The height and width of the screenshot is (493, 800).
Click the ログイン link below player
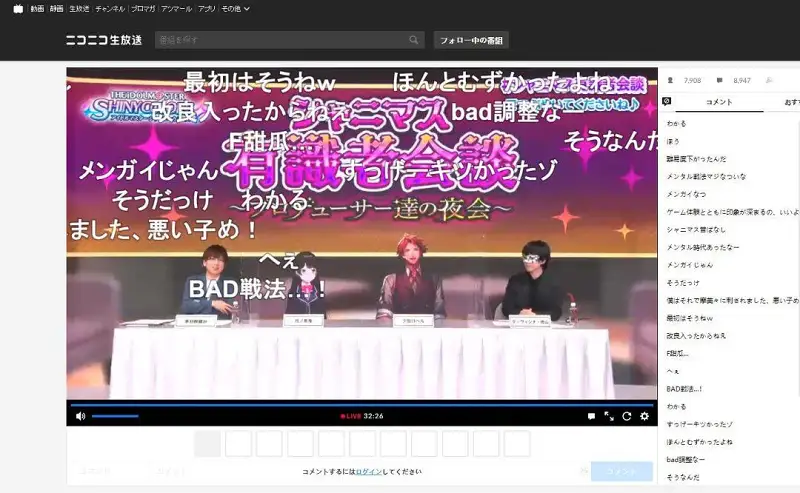pyautogui.click(x=368, y=472)
